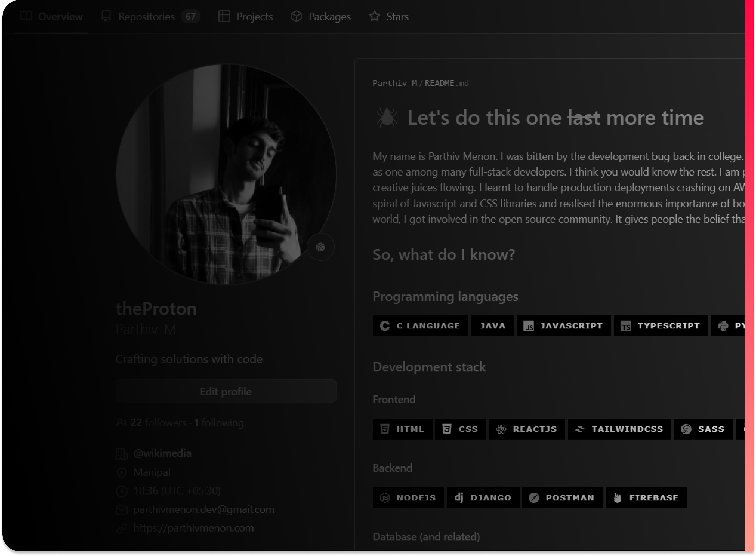Click the bug emoji in heading
Viewport: 756px width, 556px height.
(x=387, y=118)
